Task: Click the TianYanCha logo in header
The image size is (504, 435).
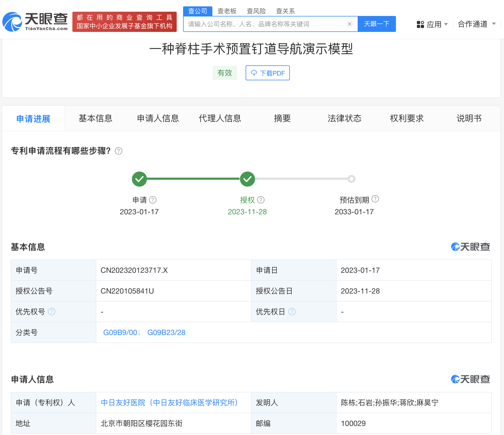Action: (x=35, y=22)
